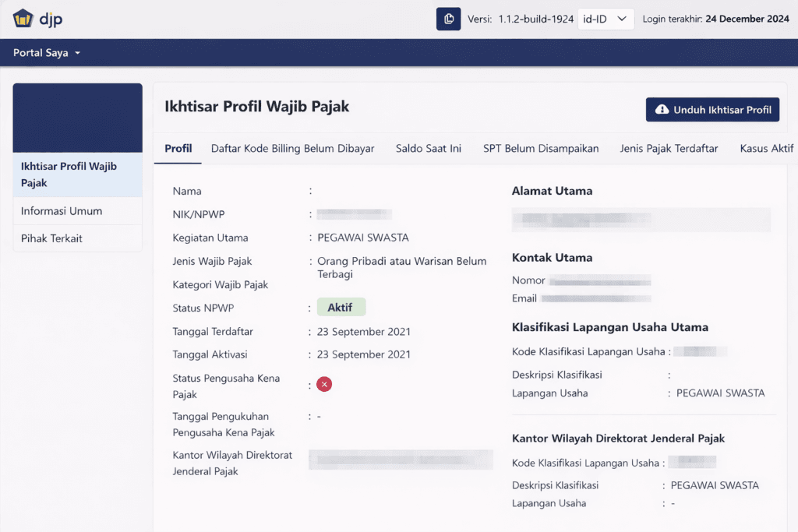The image size is (798, 532).
Task: Select the Saldo Saat Ini tab
Action: tap(428, 148)
